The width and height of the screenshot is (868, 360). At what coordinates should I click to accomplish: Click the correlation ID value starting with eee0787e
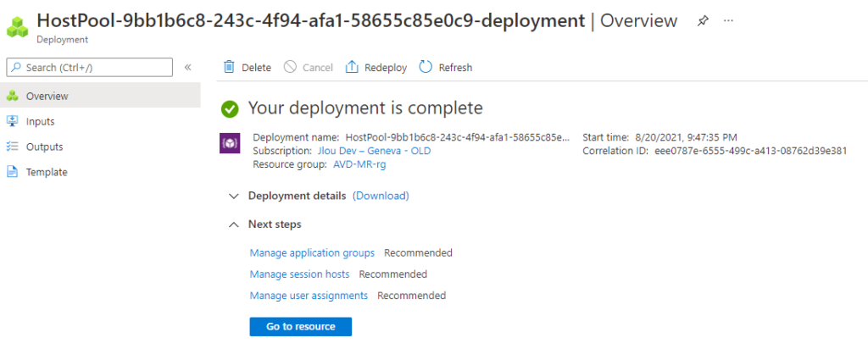click(x=751, y=151)
